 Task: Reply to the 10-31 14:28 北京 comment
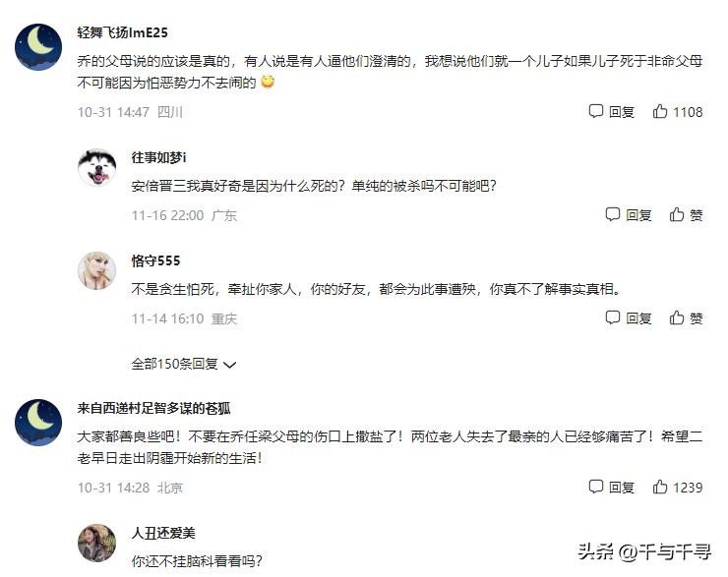612,488
